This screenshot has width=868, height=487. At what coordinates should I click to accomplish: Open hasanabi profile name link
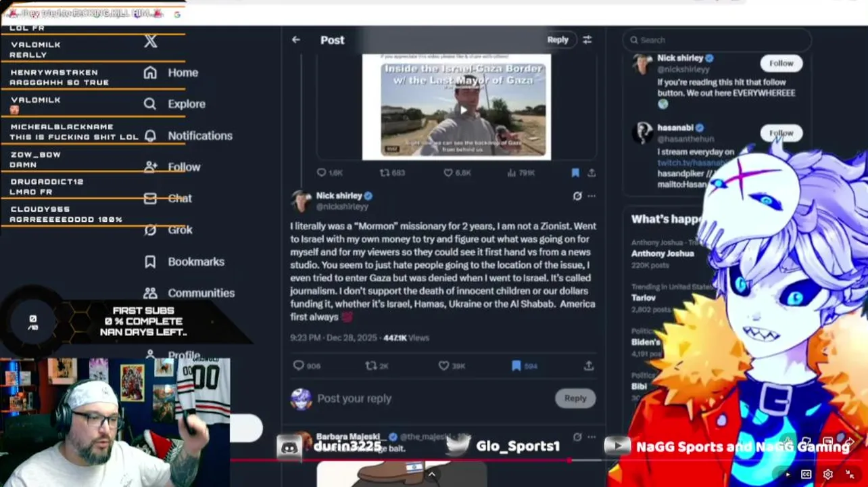(x=676, y=127)
